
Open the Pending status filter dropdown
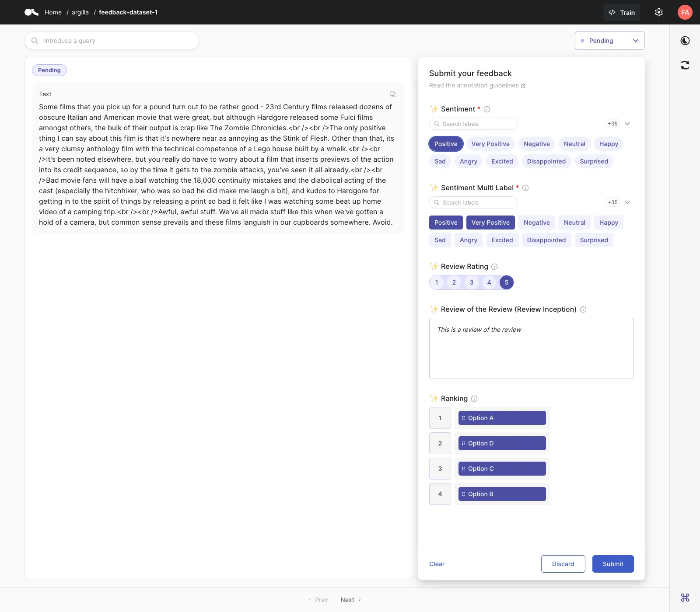click(x=610, y=41)
